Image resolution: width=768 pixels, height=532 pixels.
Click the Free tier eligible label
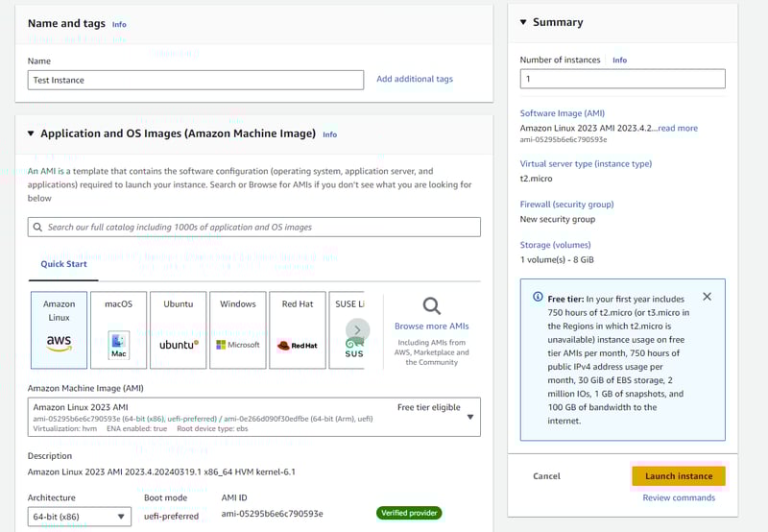click(x=428, y=407)
